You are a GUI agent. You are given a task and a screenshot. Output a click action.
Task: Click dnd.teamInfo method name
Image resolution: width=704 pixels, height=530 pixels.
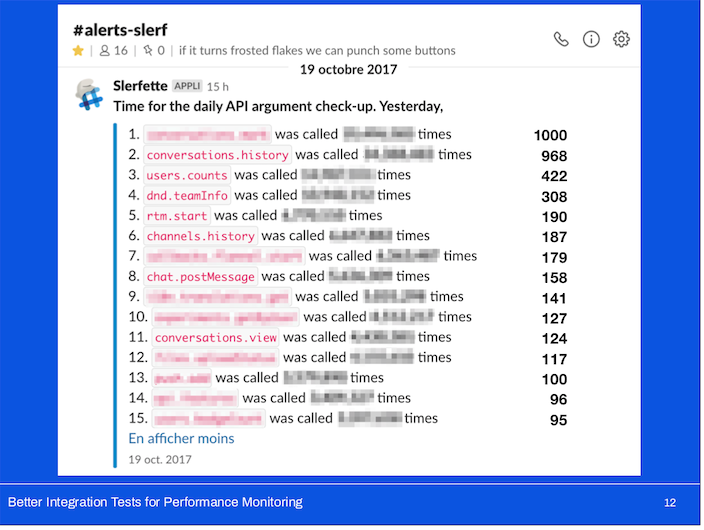click(x=187, y=195)
